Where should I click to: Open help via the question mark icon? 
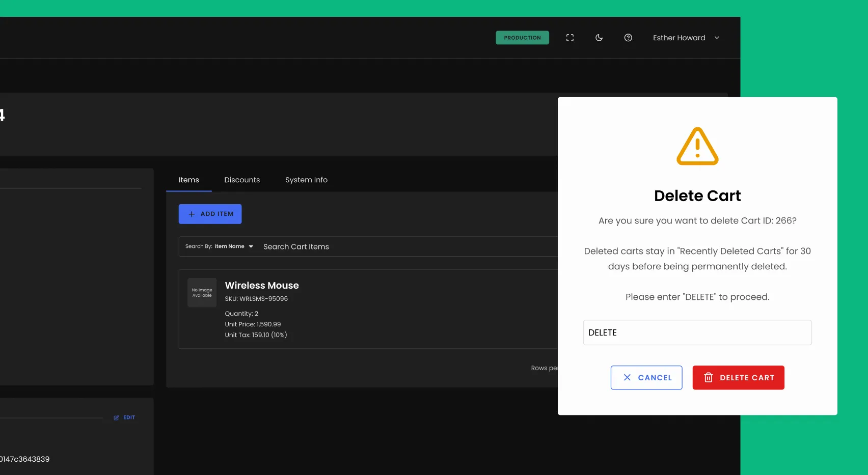tap(628, 37)
